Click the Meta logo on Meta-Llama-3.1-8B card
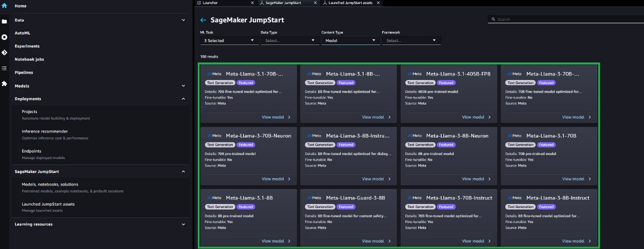The image size is (644, 249). (214, 197)
